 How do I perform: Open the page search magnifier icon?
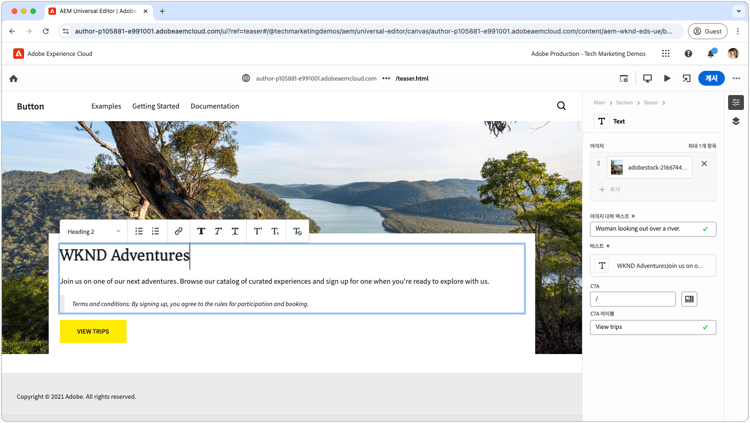[x=562, y=106]
